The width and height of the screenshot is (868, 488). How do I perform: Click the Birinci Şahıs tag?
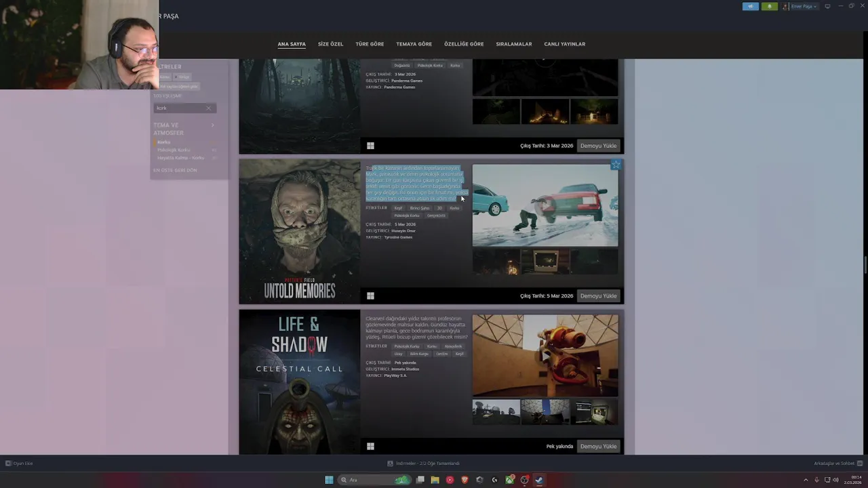point(420,208)
